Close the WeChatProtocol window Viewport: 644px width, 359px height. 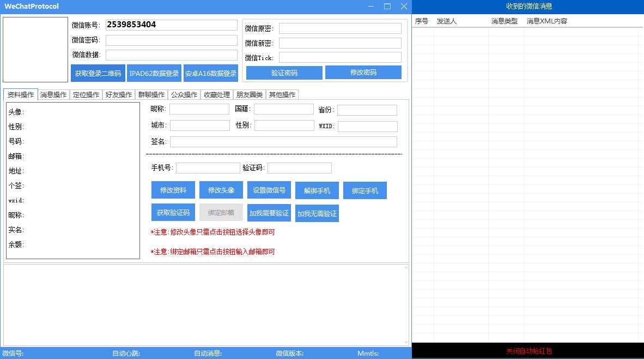coord(404,6)
